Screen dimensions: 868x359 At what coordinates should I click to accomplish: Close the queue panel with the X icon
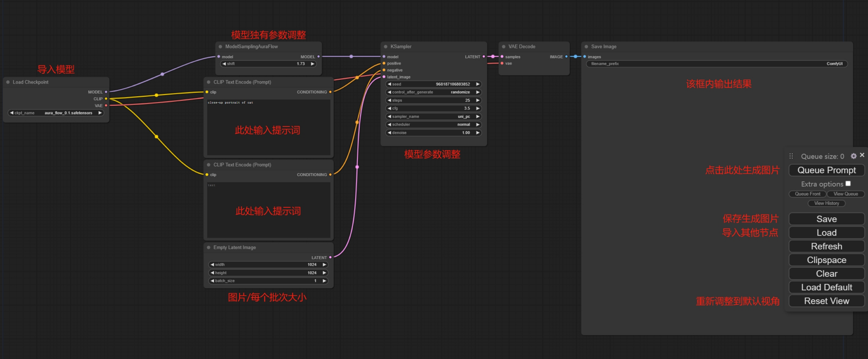[862, 155]
